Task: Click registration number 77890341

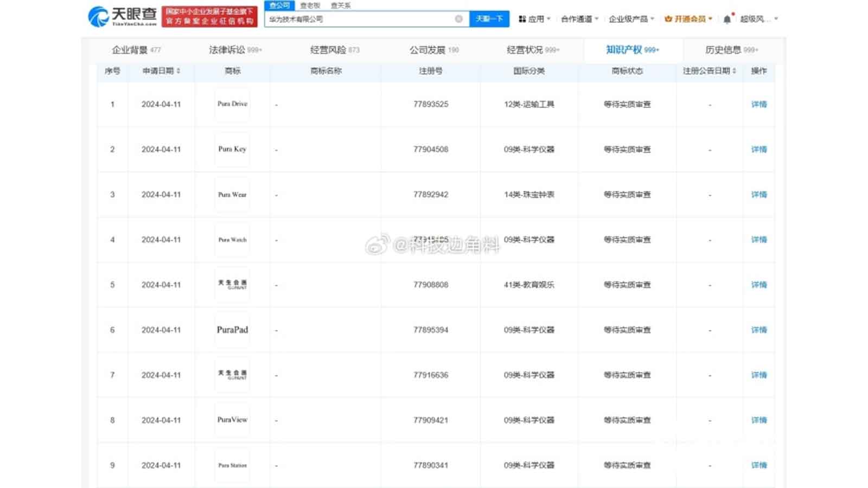Action: click(x=431, y=465)
